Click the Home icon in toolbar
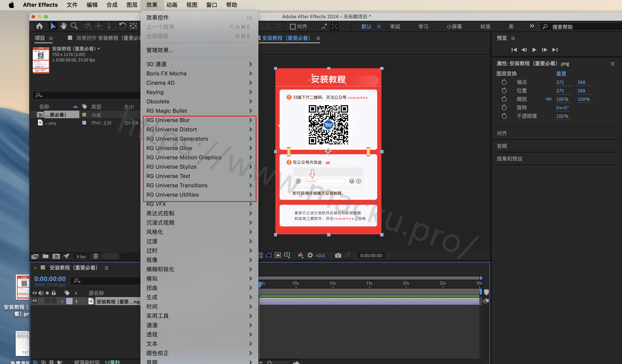The width and height of the screenshot is (622, 364). point(39,26)
